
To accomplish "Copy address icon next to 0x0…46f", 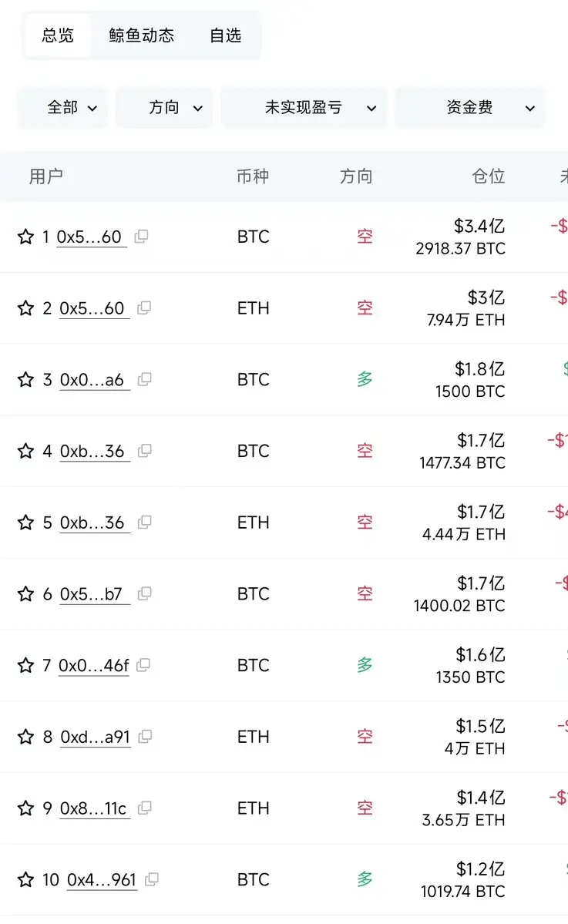I will click(143, 665).
